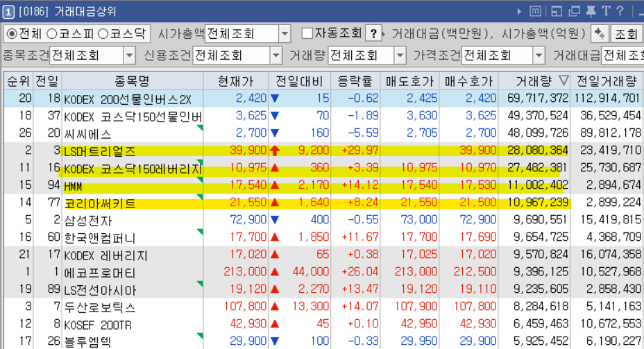Select the 전체 market radio button

12,34
